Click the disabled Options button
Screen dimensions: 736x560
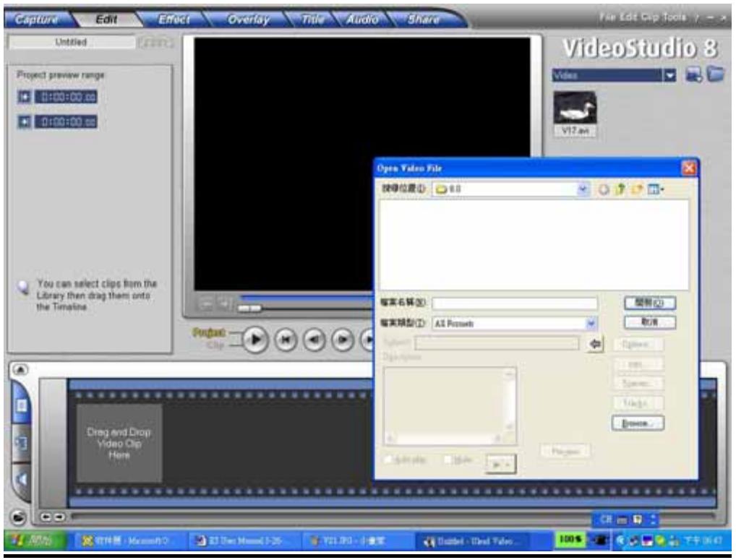coord(638,345)
